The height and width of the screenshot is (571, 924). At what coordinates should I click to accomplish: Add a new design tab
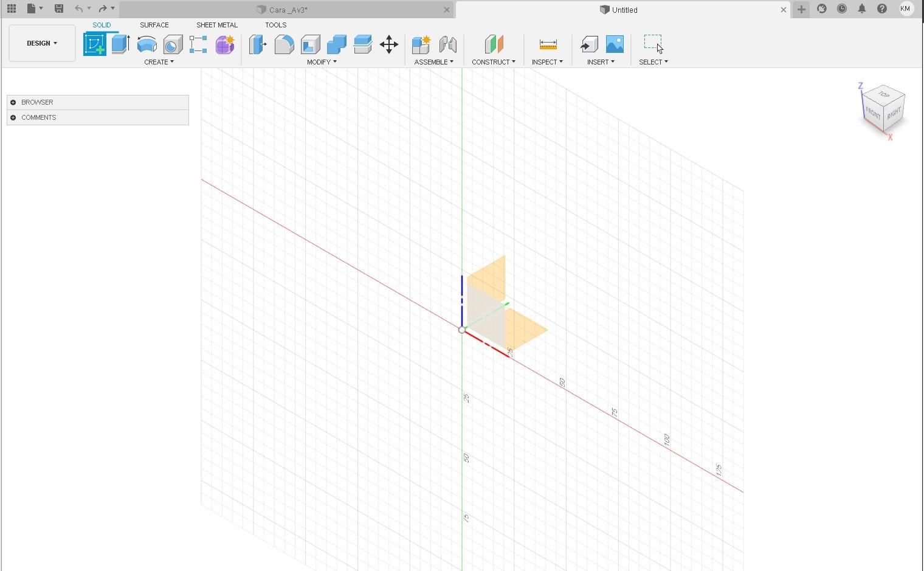pos(801,9)
